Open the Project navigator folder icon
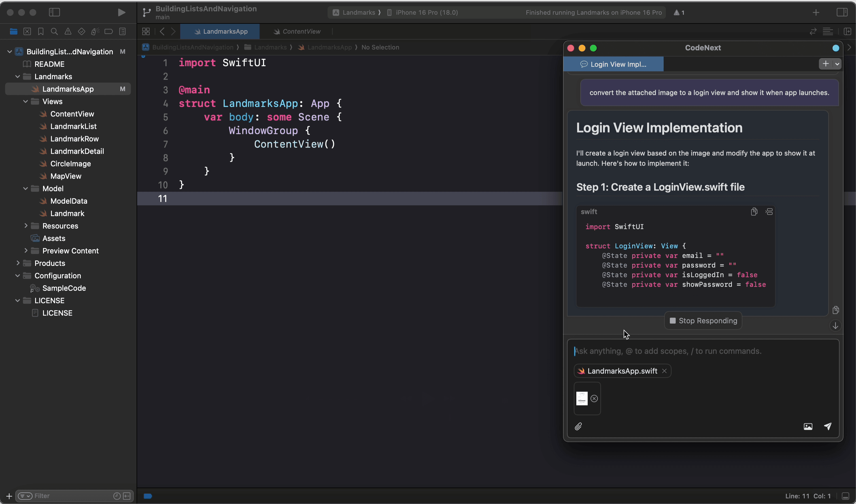856x504 pixels. tap(14, 32)
